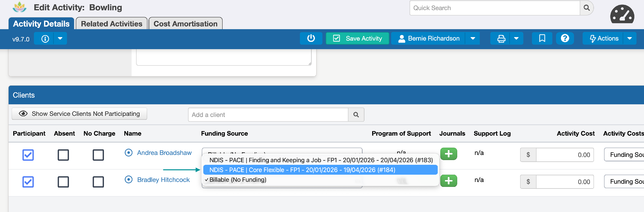This screenshot has height=212, width=644.
Task: Open the dashboard speedometer icon
Action: point(622,14)
